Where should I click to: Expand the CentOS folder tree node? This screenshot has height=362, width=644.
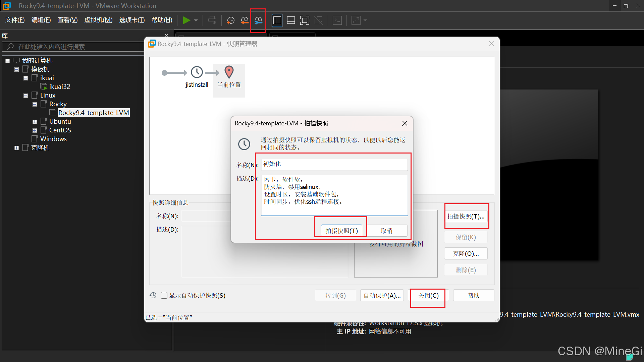click(35, 130)
